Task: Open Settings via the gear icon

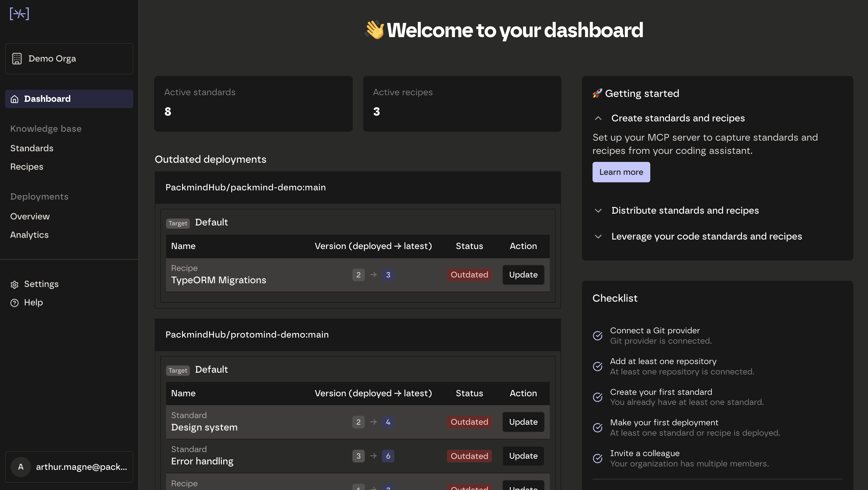Action: tap(14, 285)
